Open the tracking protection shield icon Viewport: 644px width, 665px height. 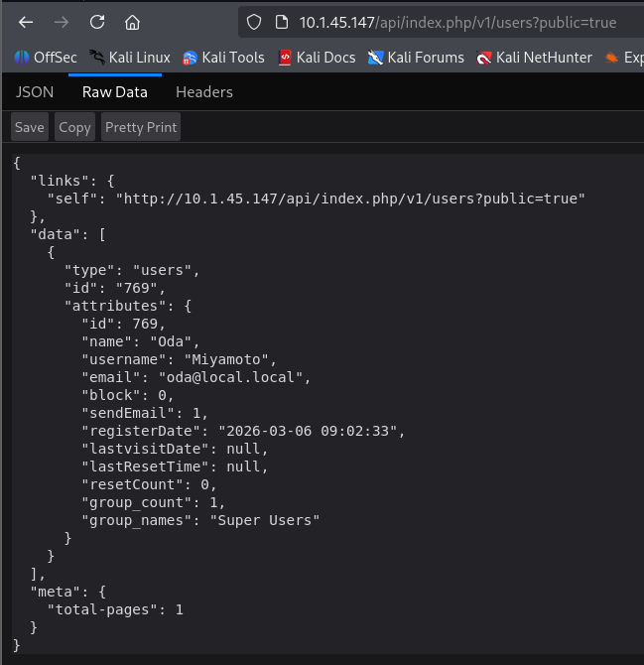pyautogui.click(x=254, y=22)
